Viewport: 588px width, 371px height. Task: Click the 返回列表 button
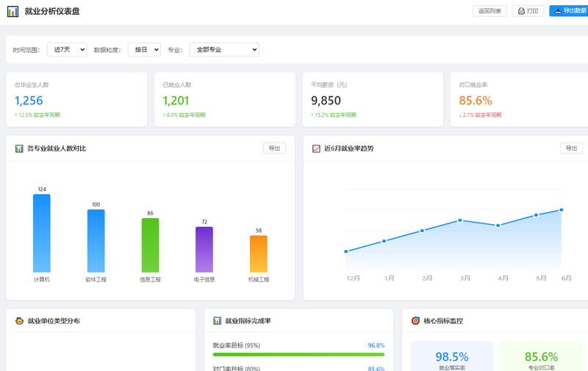tap(490, 11)
